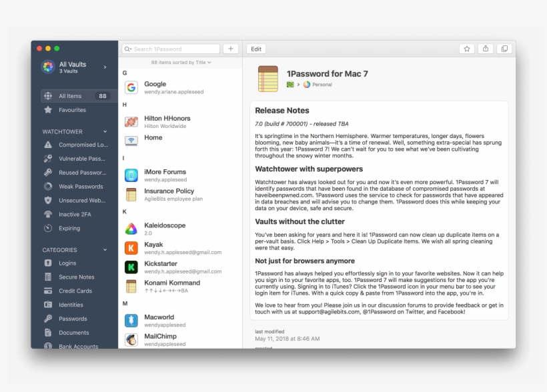Open the Credit Cards category icon
The width and height of the screenshot is (547, 392).
48,291
